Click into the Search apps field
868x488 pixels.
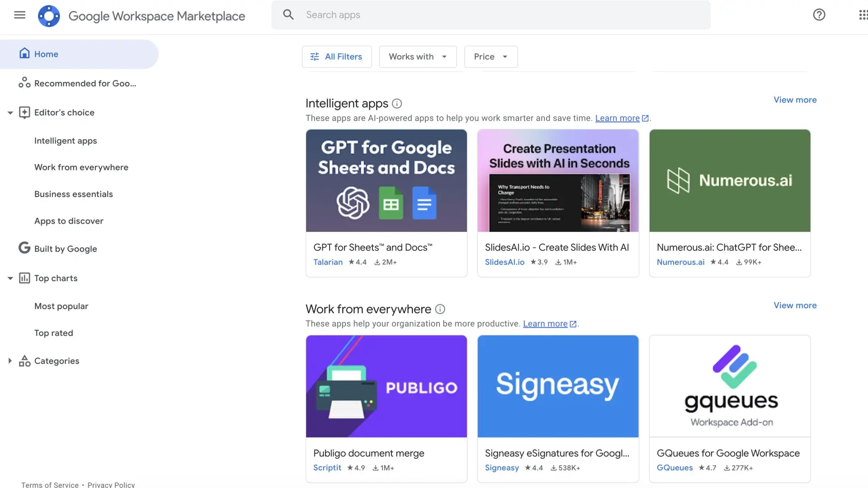[x=497, y=15]
